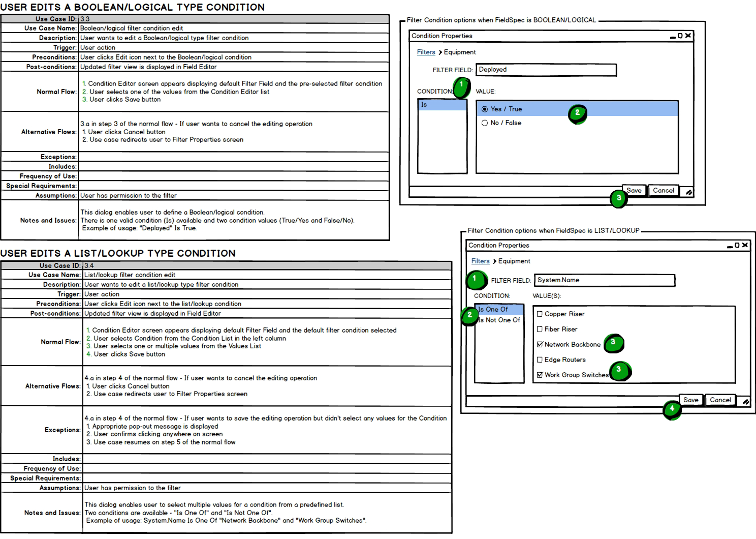This screenshot has height=539, width=756.
Task: Click the Equipment breadcrumb in List/Lookup dialog
Action: (x=514, y=261)
